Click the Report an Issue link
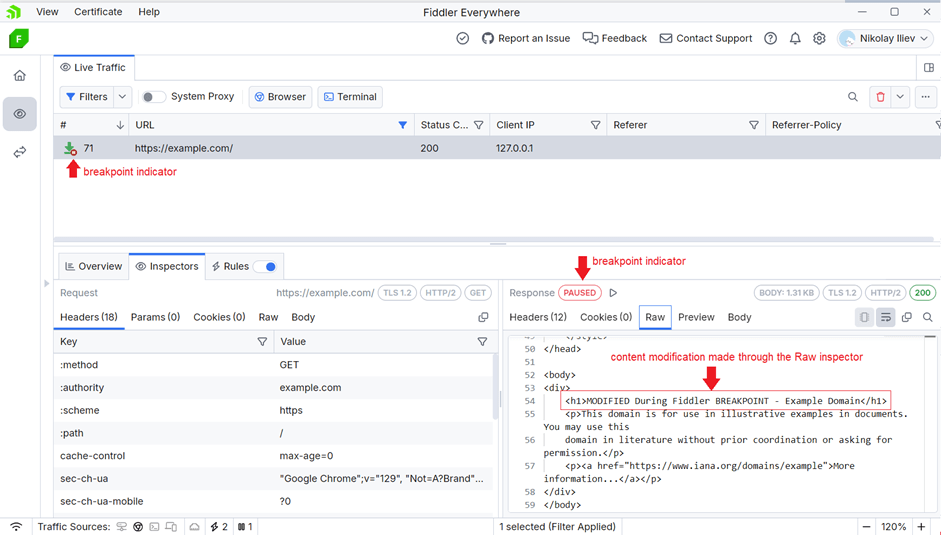This screenshot has height=535, width=941. pyautogui.click(x=526, y=39)
